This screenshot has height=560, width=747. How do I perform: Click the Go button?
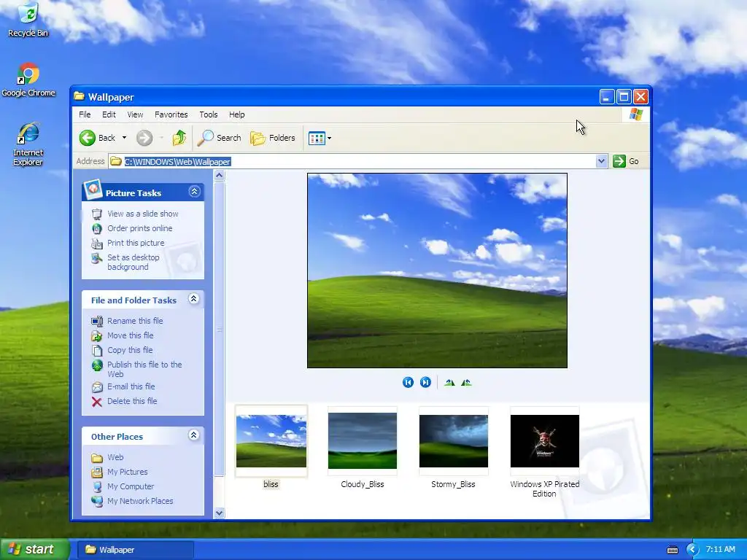(626, 161)
